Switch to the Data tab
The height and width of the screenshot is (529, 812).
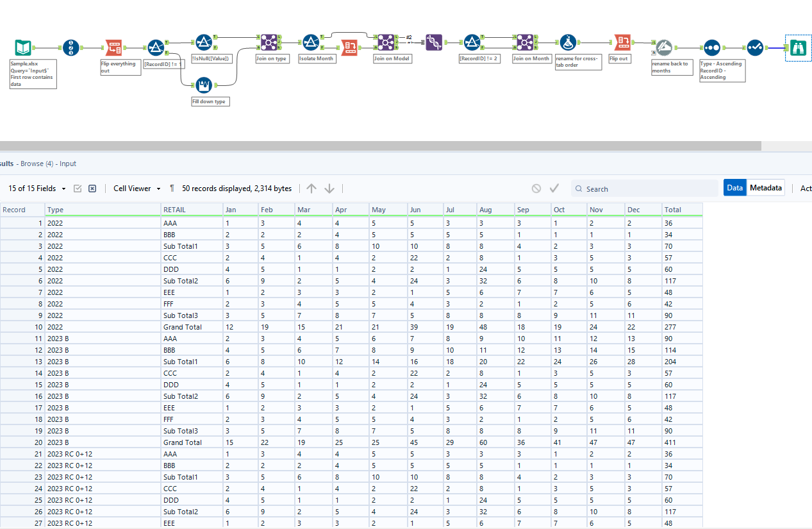735,188
